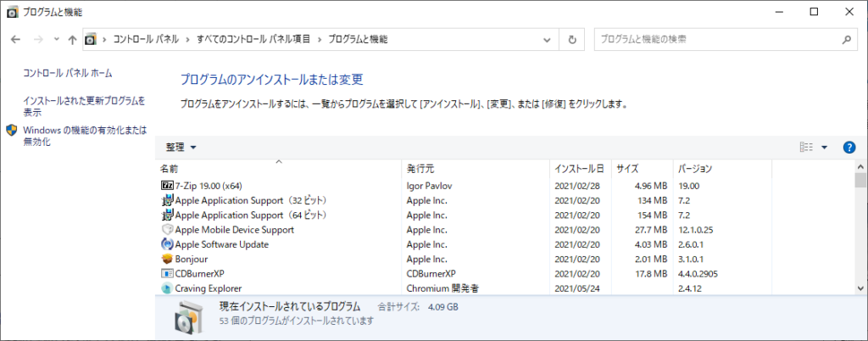This screenshot has height=341, width=868.
Task: Click the vertical scrollbar thumb
Action: pos(860,181)
